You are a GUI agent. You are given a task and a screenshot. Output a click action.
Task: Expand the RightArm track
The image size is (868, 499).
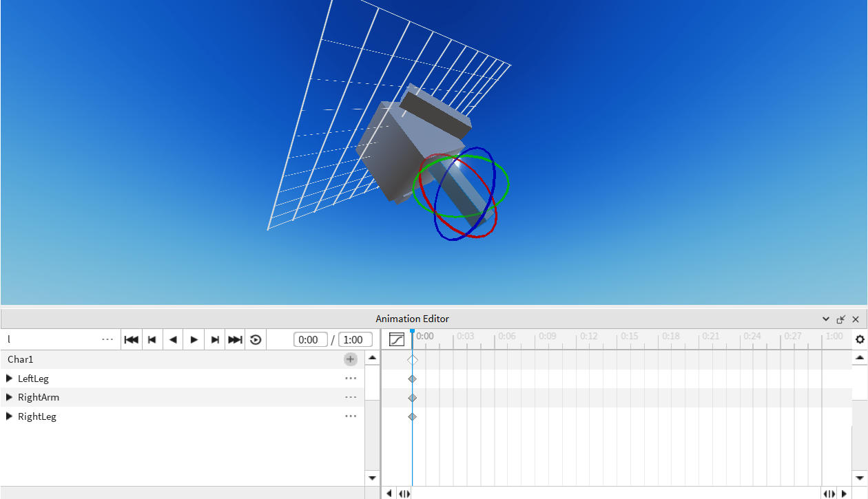(10, 397)
